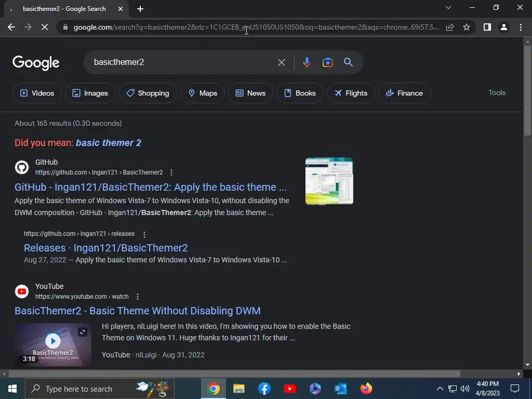The height and width of the screenshot is (399, 532).
Task: Show hidden system tray icons
Action: [x=440, y=389]
